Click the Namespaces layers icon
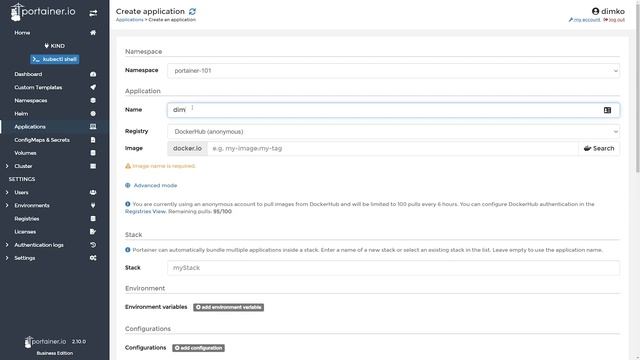 [93, 100]
